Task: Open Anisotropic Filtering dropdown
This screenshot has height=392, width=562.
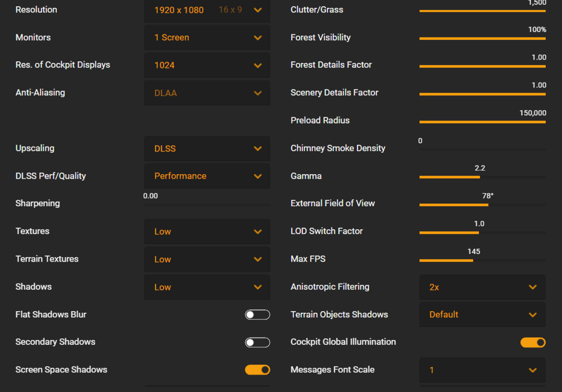Action: (x=482, y=287)
